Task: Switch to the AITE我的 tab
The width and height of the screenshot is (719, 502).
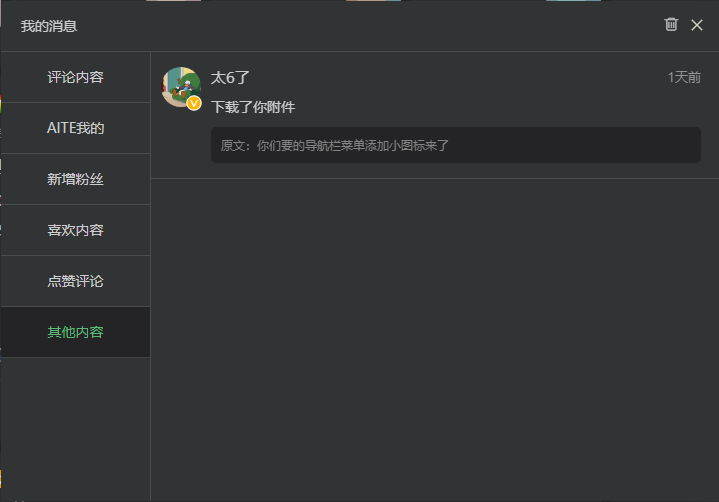Action: point(76,128)
